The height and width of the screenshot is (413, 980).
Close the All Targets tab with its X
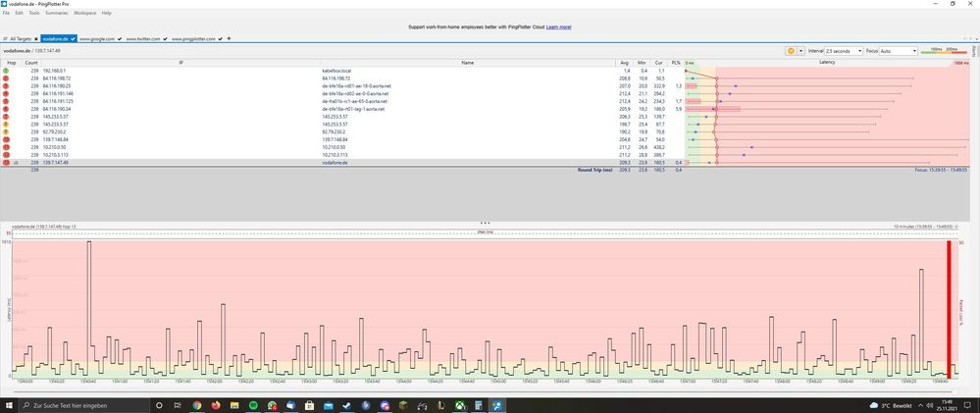[x=36, y=38]
